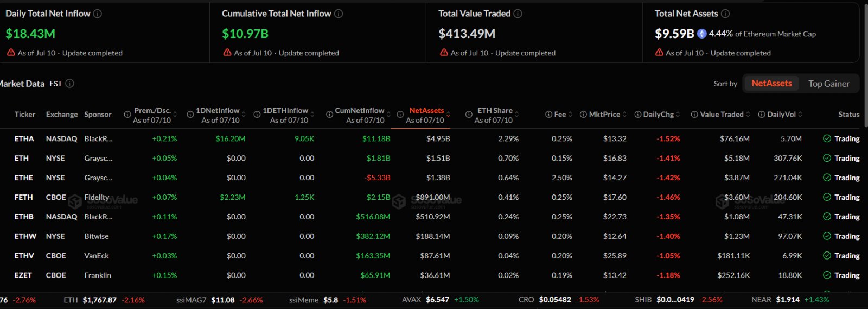Click ETH $1,767.87 in bottom ticker bar
Viewport: 868px width, 309px height.
[104, 300]
